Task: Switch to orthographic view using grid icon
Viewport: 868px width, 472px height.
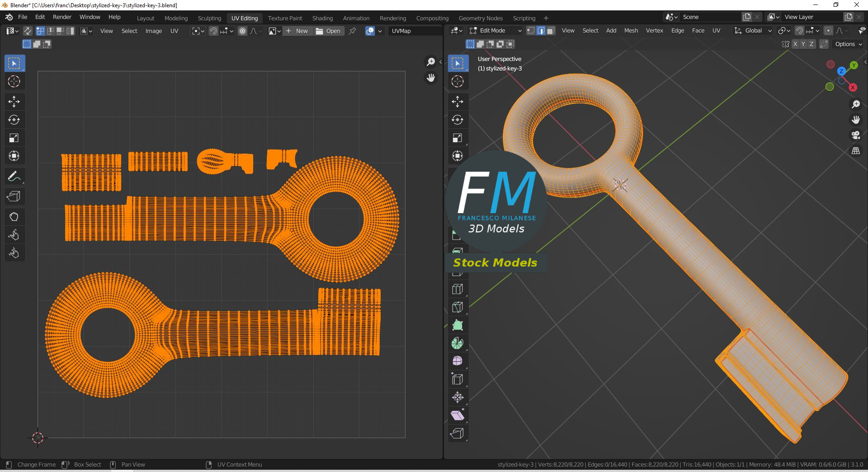Action: [x=855, y=151]
